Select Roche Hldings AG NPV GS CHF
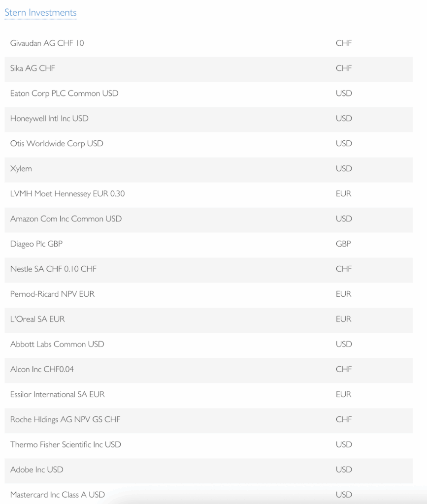Image resolution: width=427 pixels, height=504 pixels. click(65, 420)
